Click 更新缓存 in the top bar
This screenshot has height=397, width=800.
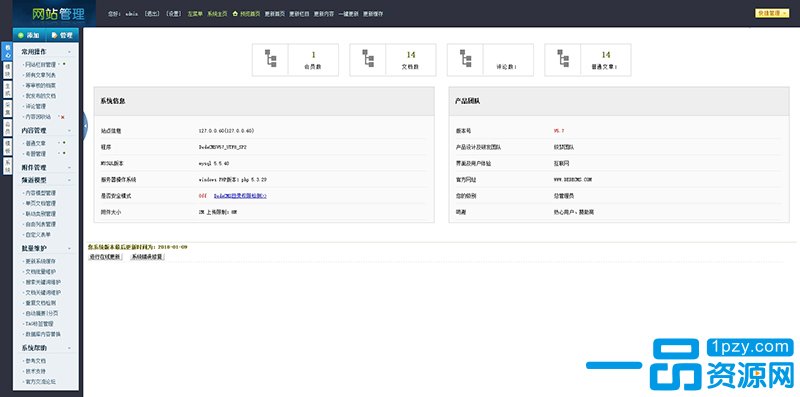tap(373, 14)
